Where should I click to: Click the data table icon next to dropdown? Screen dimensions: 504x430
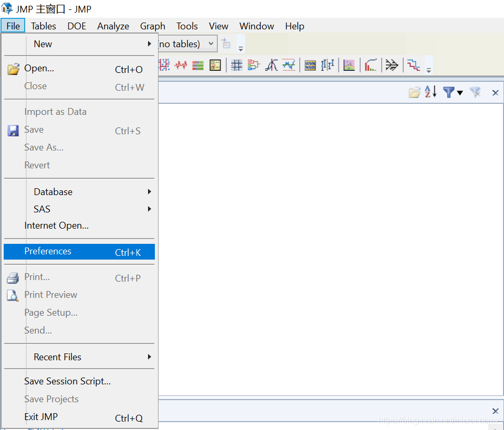(x=226, y=44)
